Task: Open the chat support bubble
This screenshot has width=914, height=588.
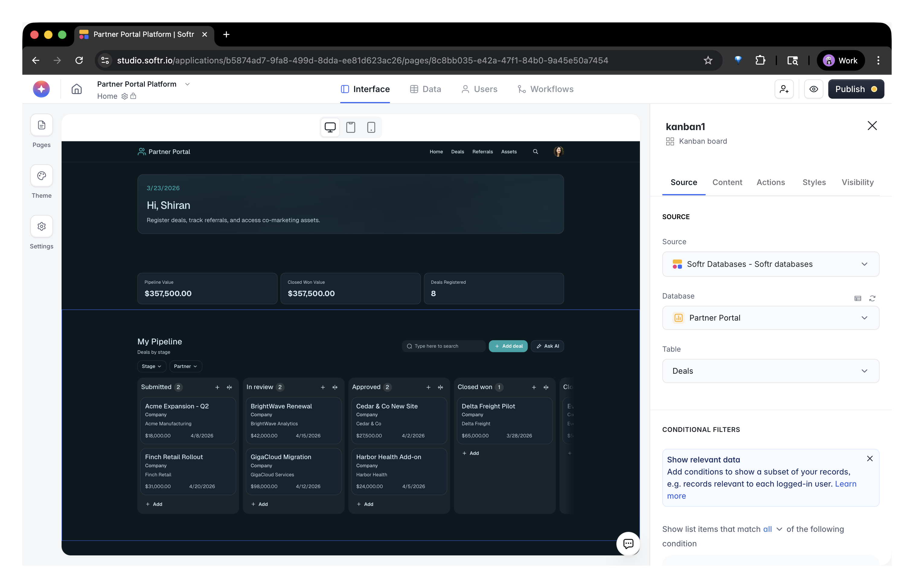Action: (628, 544)
